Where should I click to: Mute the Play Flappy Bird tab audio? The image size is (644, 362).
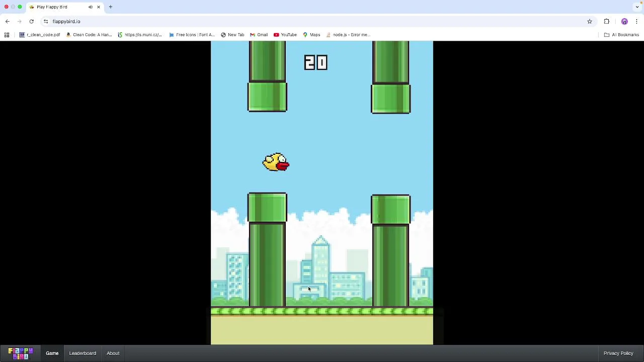tap(91, 7)
